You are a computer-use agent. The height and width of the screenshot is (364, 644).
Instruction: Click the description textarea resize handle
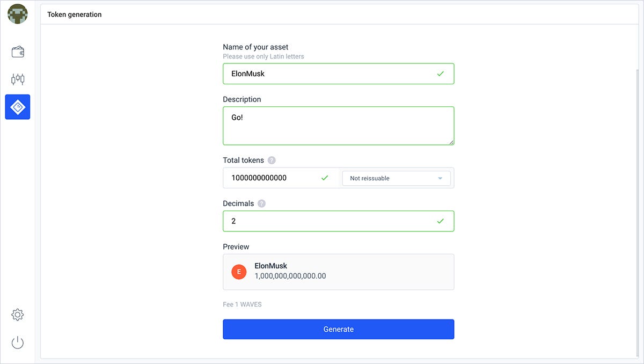pos(451,142)
